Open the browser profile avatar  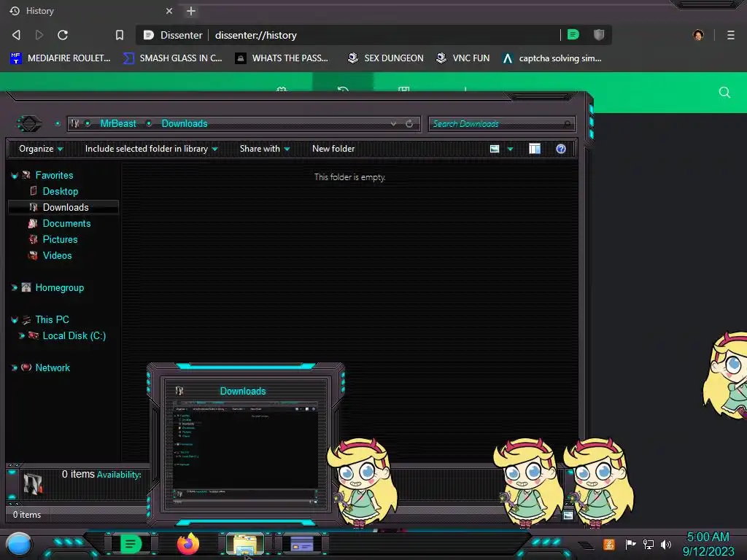click(x=698, y=35)
